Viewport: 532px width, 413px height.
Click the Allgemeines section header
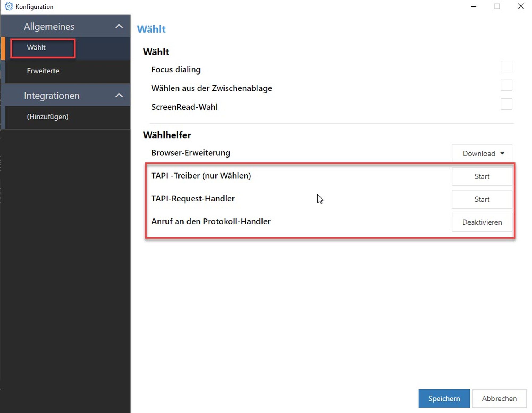click(x=49, y=26)
